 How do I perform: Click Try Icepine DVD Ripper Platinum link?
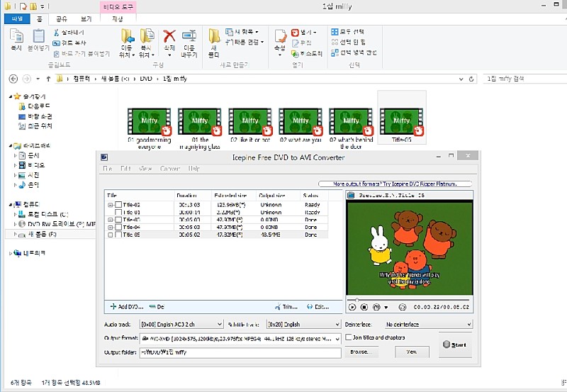(395, 184)
